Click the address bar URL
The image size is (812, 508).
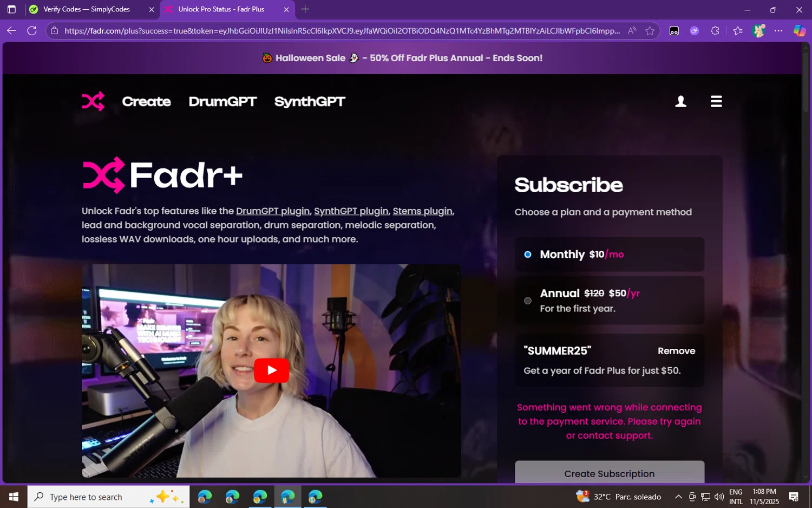pos(342,31)
